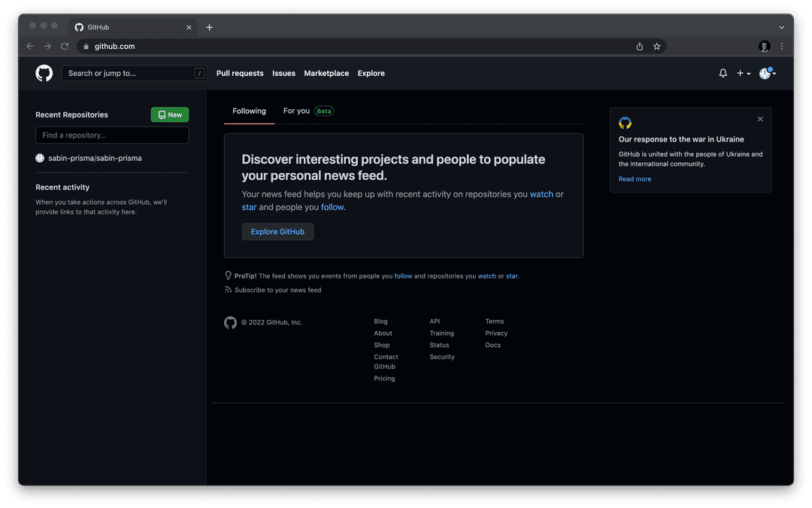
Task: Click the green New repository button
Action: [169, 114]
